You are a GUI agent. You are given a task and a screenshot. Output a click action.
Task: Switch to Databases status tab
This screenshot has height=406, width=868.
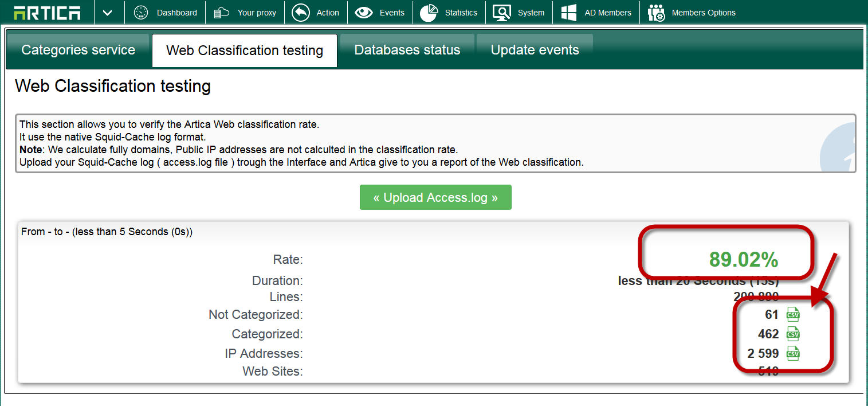coord(407,50)
